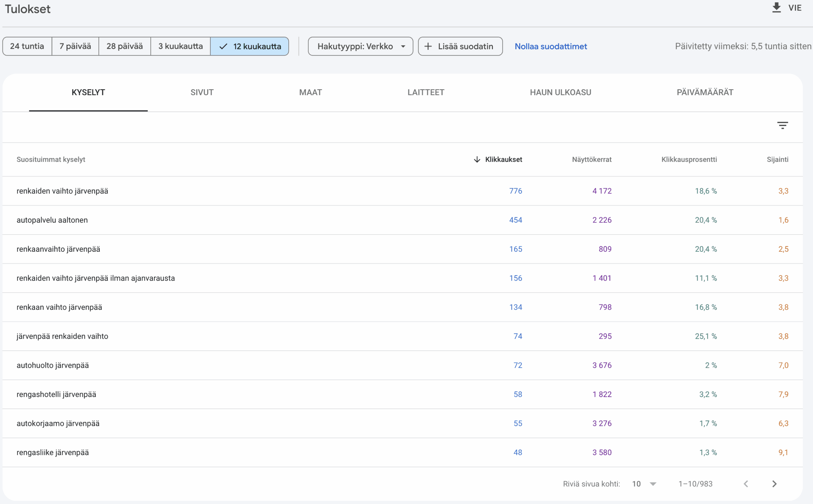The width and height of the screenshot is (813, 504).
Task: Click the plus icon in Lisää suodatin
Action: [x=428, y=46]
